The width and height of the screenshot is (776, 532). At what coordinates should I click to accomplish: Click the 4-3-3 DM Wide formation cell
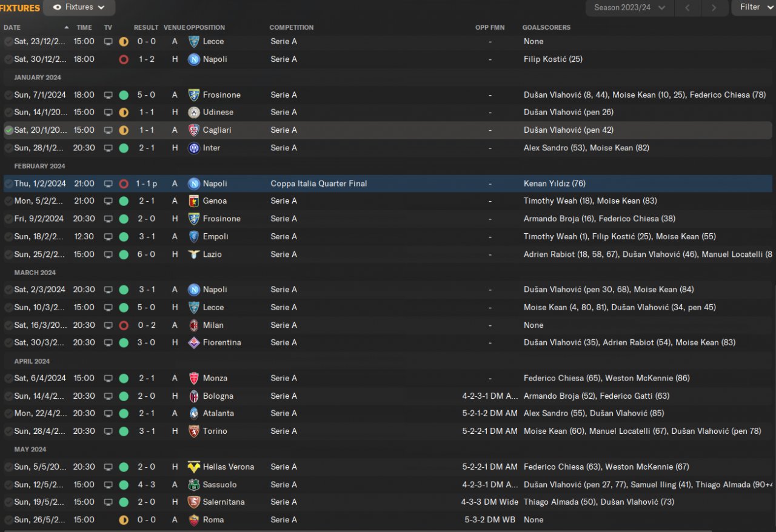(x=490, y=502)
